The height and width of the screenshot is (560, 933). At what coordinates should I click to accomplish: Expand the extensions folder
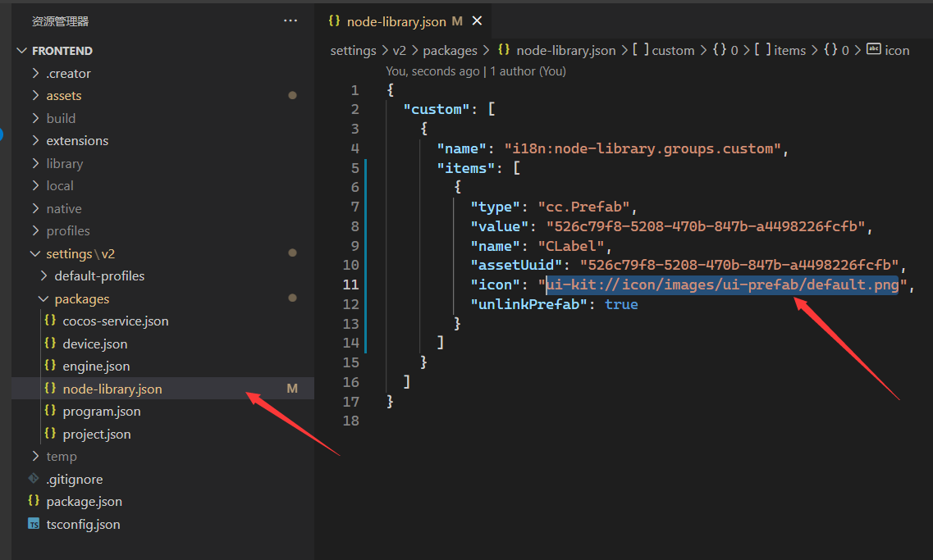(x=36, y=140)
